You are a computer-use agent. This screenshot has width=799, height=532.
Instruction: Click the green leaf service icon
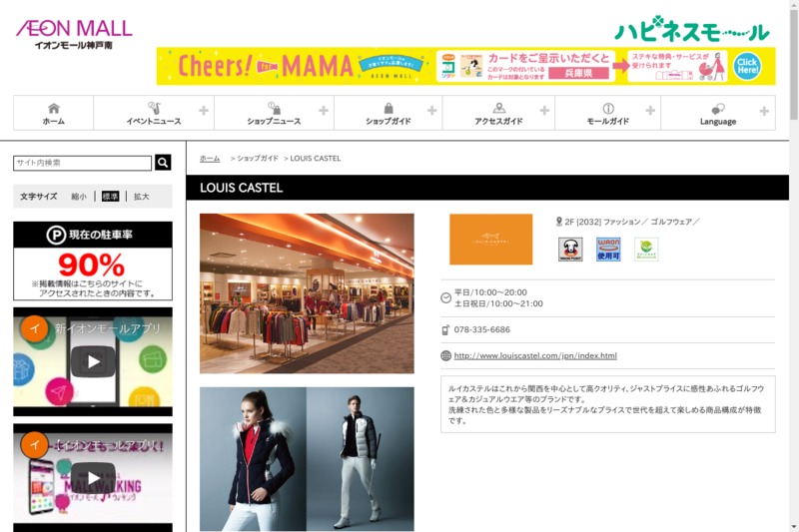click(x=646, y=250)
